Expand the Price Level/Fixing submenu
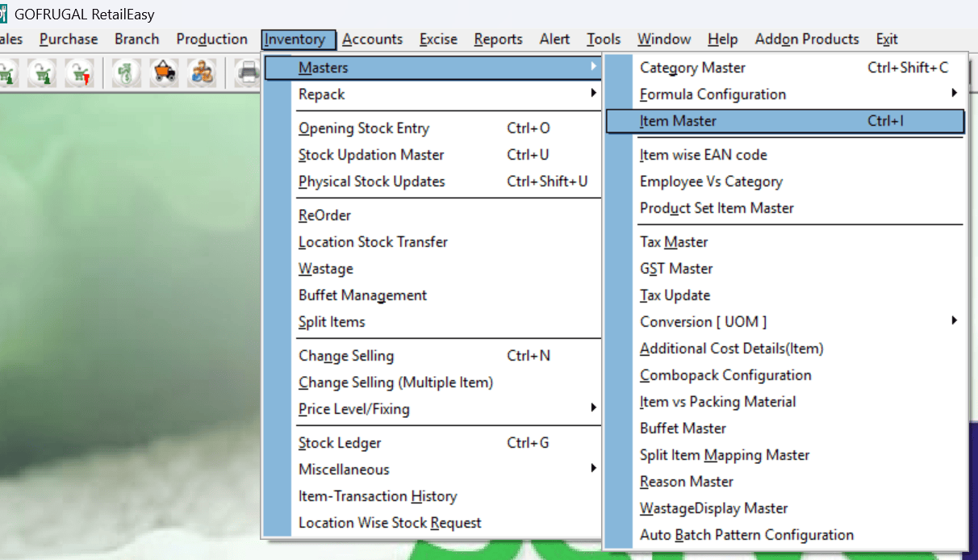Screen dimensions: 978x560 pos(594,408)
